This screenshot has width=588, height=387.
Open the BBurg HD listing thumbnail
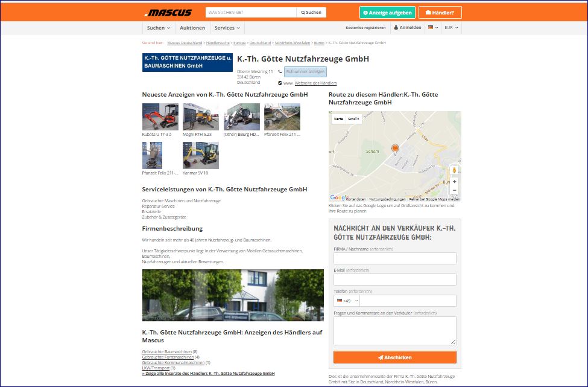[x=241, y=117]
